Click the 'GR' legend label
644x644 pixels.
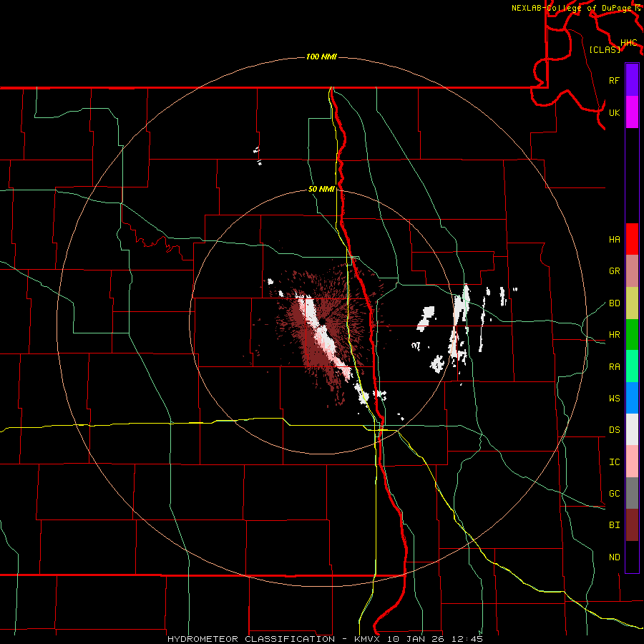614,271
